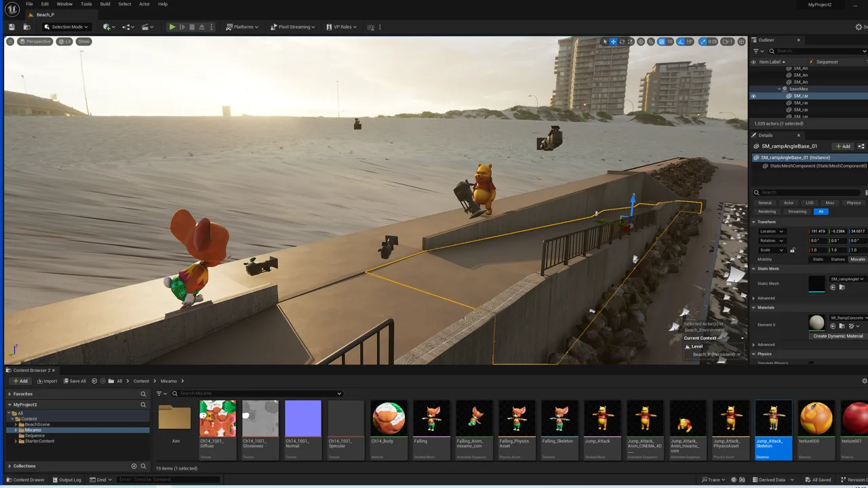Screen dimensions: 868x488
Task: Click Create Dynamic Material button
Action: tap(838, 336)
